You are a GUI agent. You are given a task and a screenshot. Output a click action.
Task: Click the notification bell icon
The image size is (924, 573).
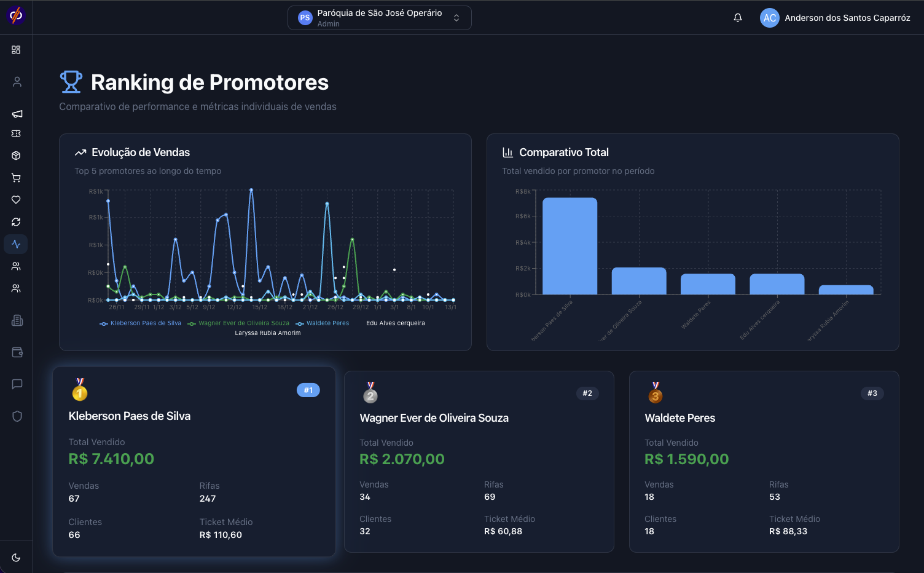point(738,18)
